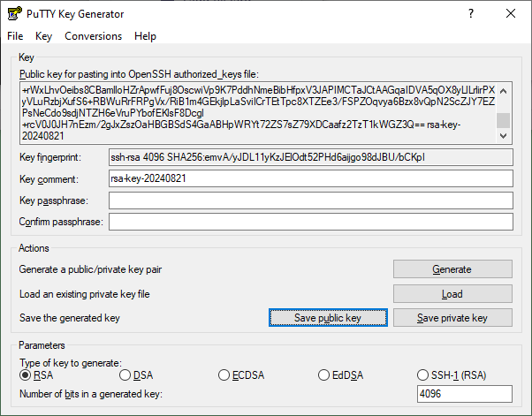Screen dimensions: 532x416
Task: Click the 'Public key for pasting into OpenSSH' label
Action: [x=139, y=74]
